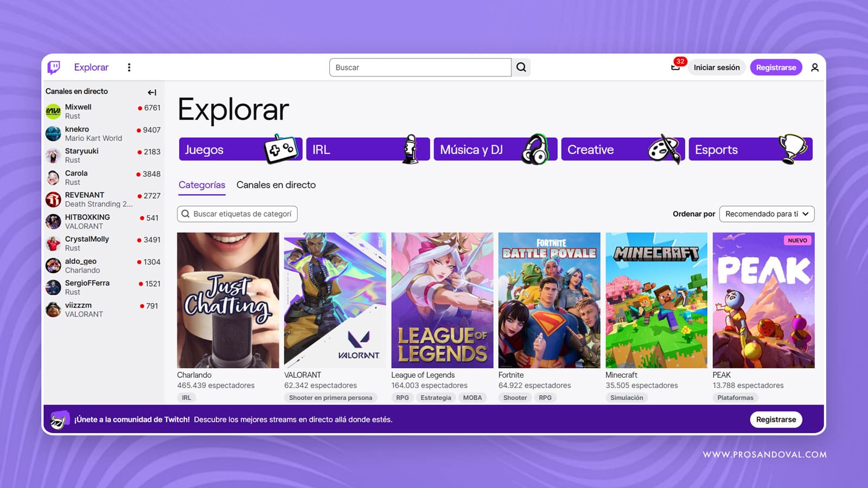Click Mixwell's channel avatar
This screenshot has width=868, height=488.
click(x=53, y=112)
